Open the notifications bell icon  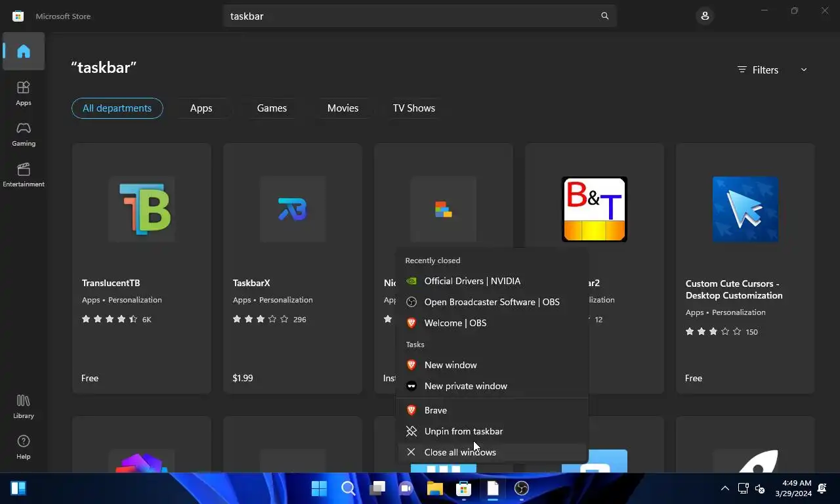[x=822, y=488]
